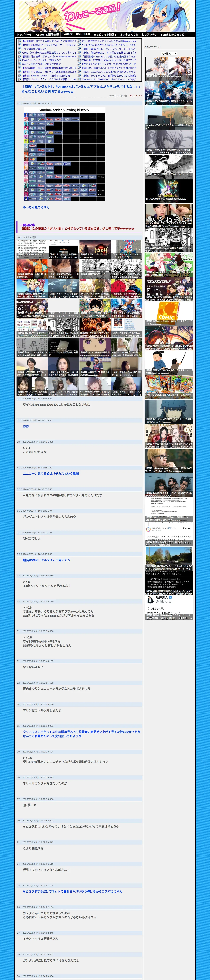Open recommended thumbnail ゼレンスキー、高市総理

click(32, 386)
